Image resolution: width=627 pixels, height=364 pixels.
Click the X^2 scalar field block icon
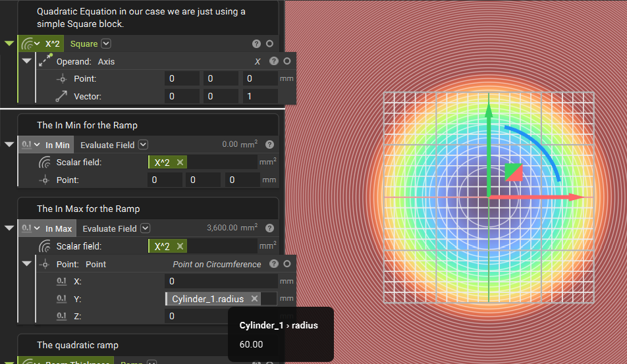tap(26, 44)
